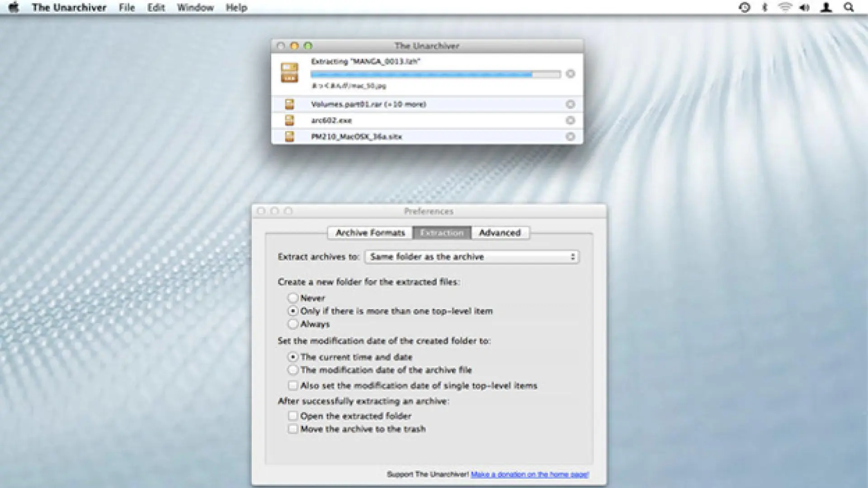This screenshot has width=868, height=488.
Task: Click the large archive icon for MANGA_0013.lzh
Action: click(289, 73)
